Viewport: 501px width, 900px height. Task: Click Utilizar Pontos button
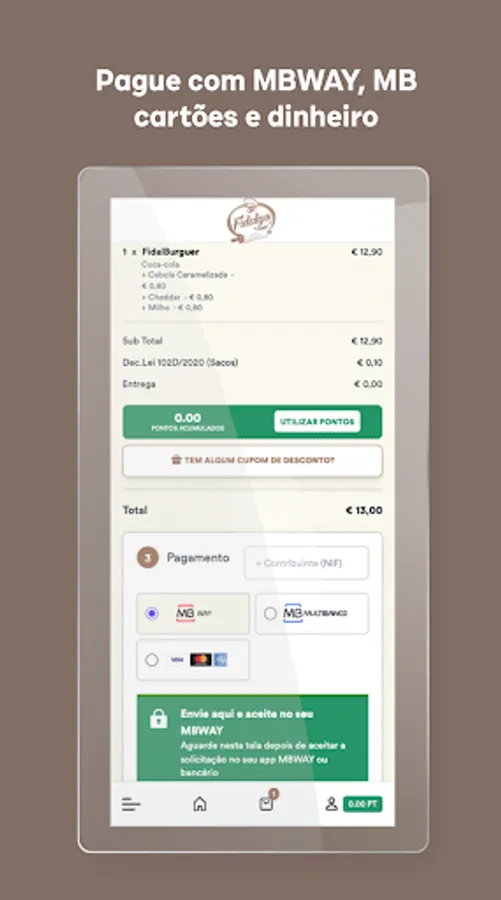click(317, 422)
